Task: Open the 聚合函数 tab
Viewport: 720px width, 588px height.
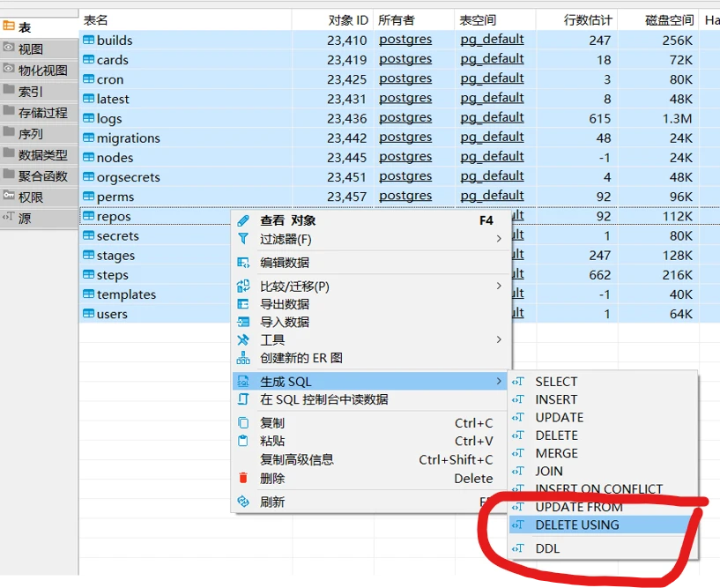Action: (39, 175)
